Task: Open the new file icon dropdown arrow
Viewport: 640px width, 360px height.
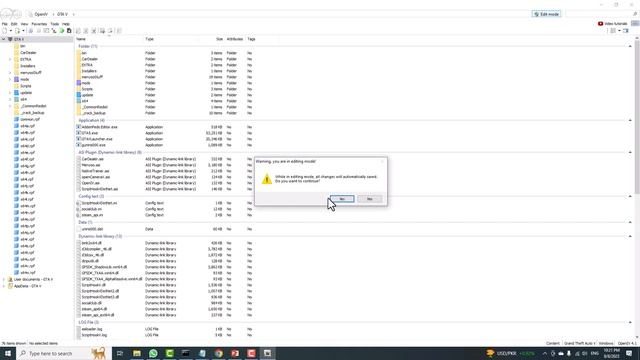Action: click(11, 31)
